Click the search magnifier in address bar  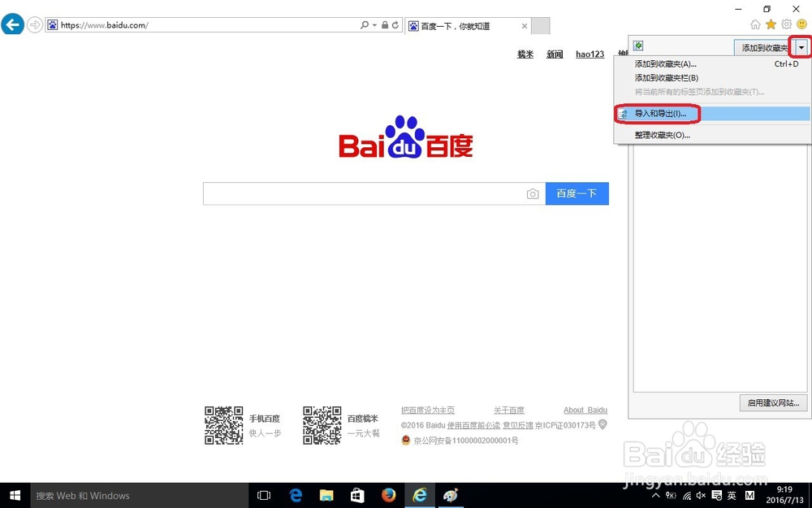[x=365, y=25]
